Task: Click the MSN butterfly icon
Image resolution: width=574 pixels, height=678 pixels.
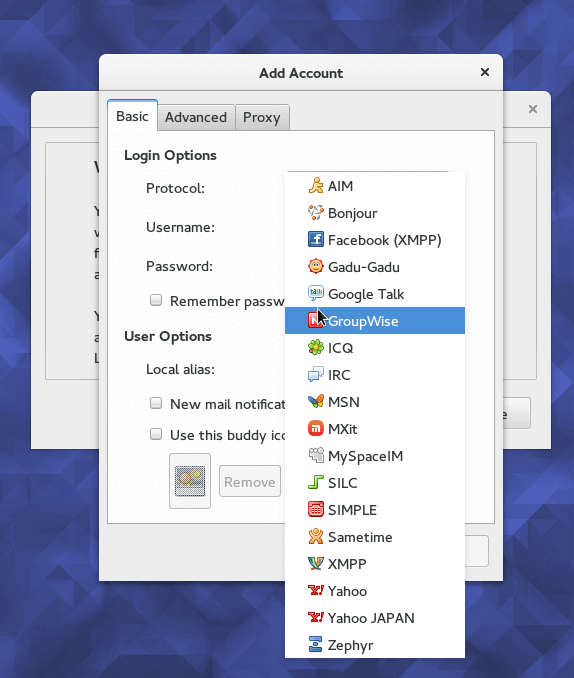Action: click(x=316, y=401)
